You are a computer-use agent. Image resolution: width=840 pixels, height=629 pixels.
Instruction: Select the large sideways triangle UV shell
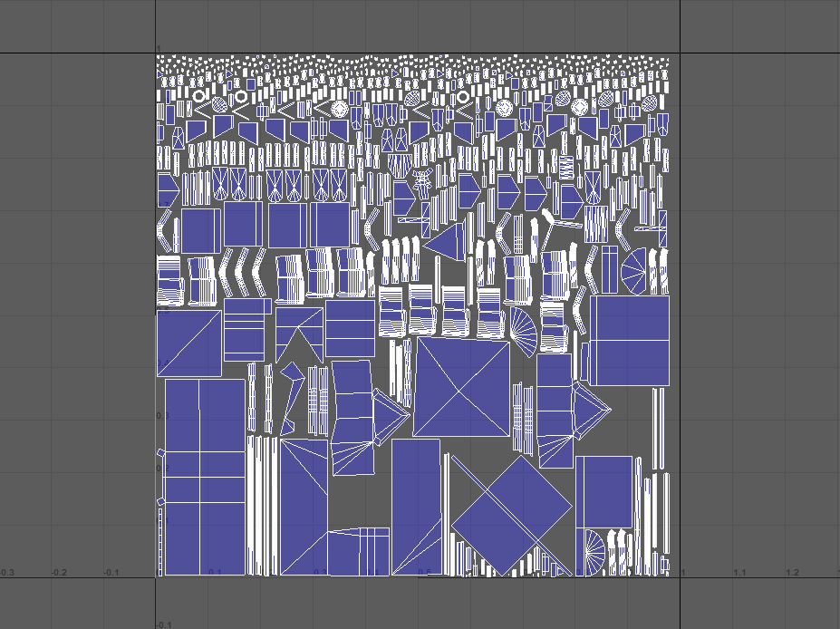pyautogui.click(x=448, y=242)
